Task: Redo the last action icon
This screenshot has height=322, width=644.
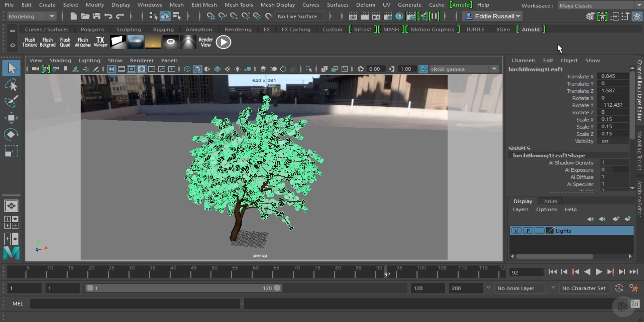Action: 120,16
